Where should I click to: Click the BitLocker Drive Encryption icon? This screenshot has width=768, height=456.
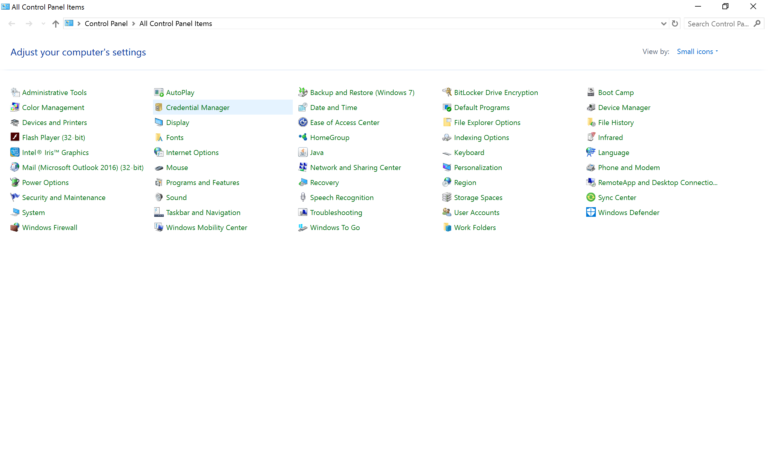(447, 93)
